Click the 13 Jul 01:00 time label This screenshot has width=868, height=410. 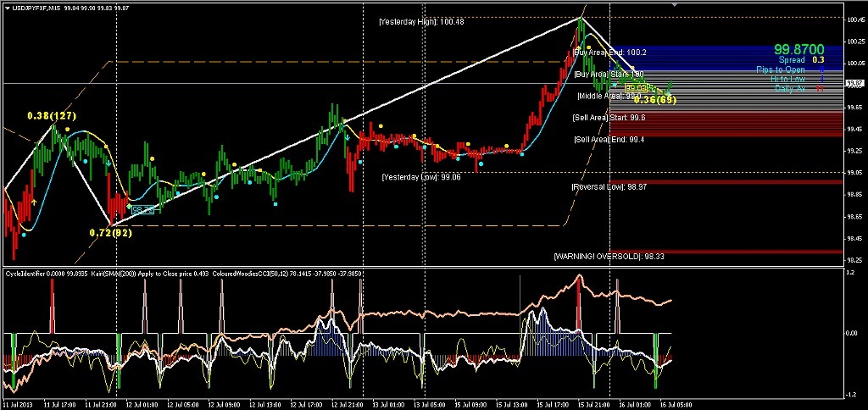[387, 404]
